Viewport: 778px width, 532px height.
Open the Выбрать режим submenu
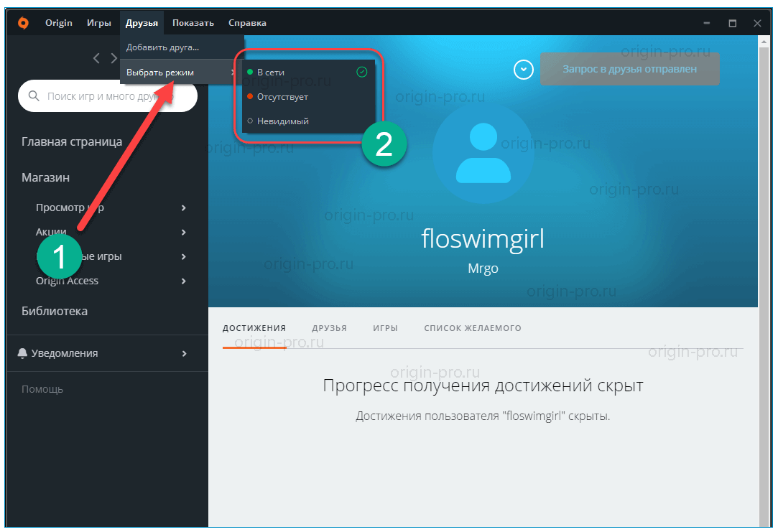click(182, 73)
